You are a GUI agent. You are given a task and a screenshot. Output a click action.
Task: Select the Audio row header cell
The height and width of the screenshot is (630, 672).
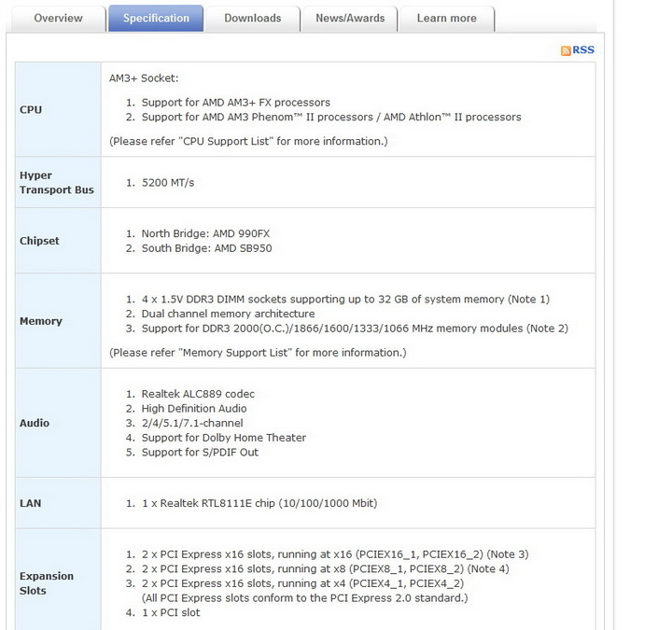(x=57, y=423)
